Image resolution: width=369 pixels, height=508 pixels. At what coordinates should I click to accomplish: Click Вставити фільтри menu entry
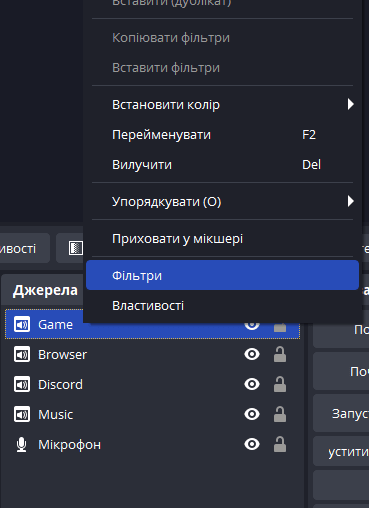tap(222, 68)
